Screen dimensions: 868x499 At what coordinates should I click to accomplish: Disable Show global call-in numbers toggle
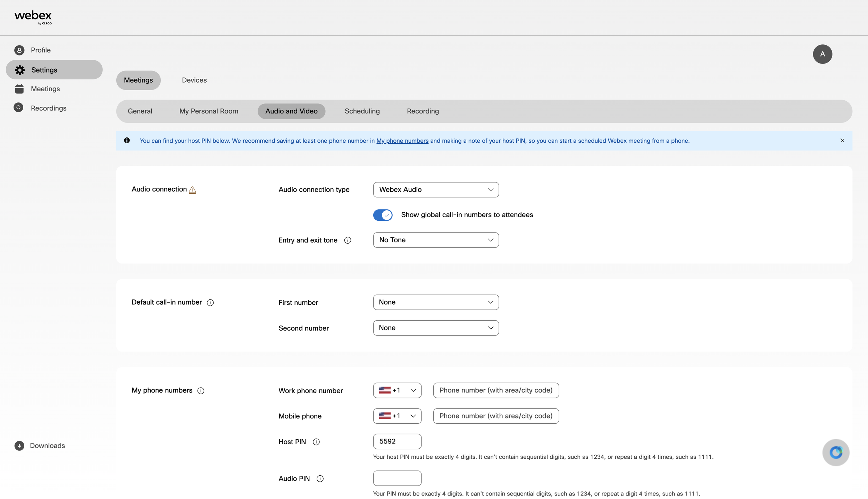click(383, 215)
